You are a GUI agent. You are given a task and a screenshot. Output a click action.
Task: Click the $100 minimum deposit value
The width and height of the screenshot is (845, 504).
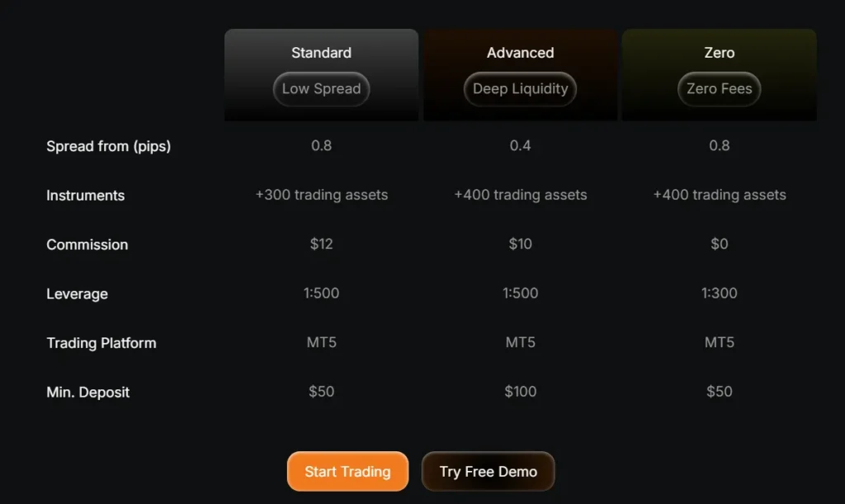click(x=520, y=392)
